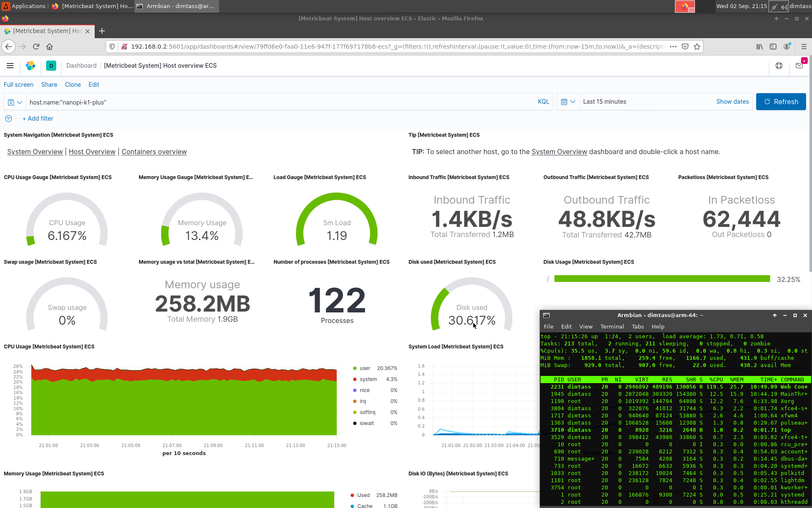The height and width of the screenshot is (508, 812).
Task: Expand the saved query dropdown
Action: pos(15,102)
